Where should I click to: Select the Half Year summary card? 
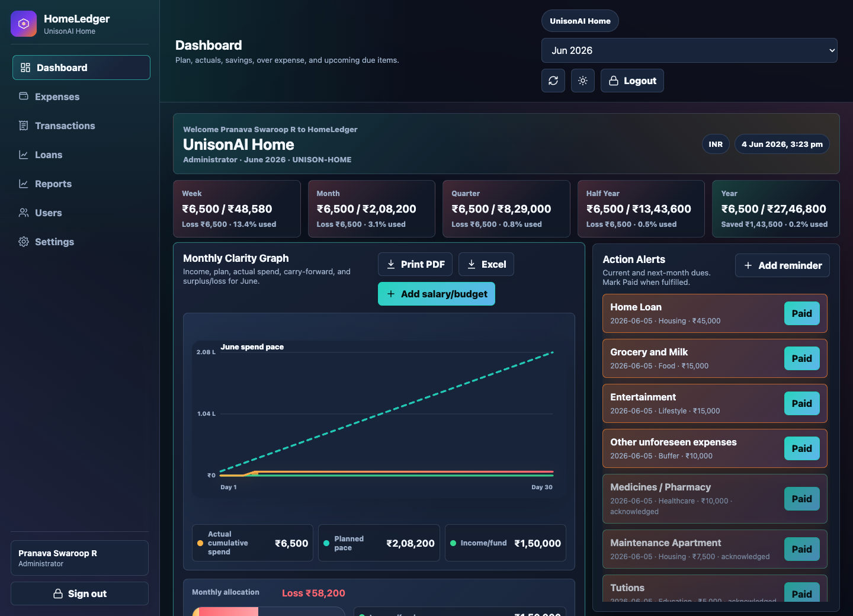641,208
